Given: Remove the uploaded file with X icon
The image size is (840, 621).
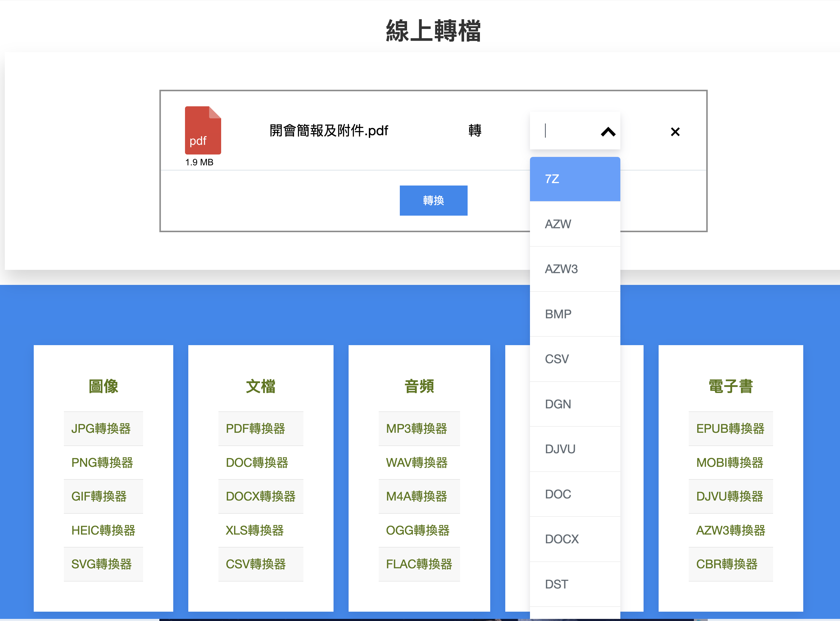Looking at the screenshot, I should (x=675, y=132).
